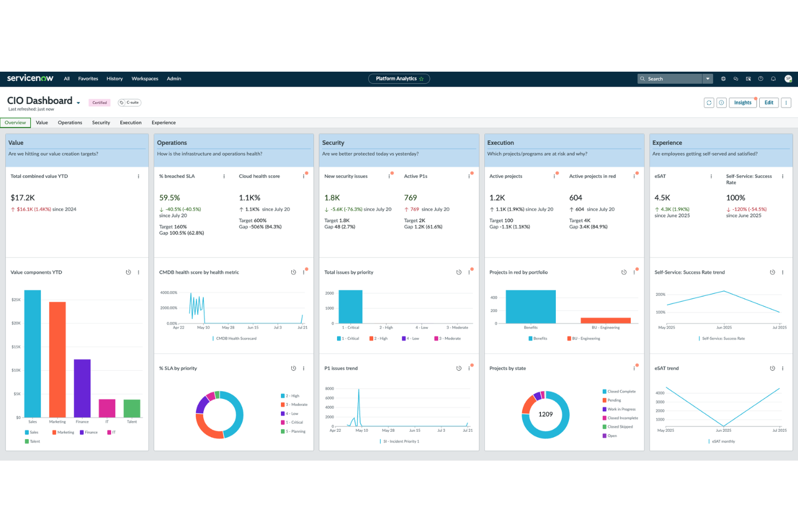This screenshot has height=532, width=798.
Task: Click inside the Search field
Action: pos(671,79)
